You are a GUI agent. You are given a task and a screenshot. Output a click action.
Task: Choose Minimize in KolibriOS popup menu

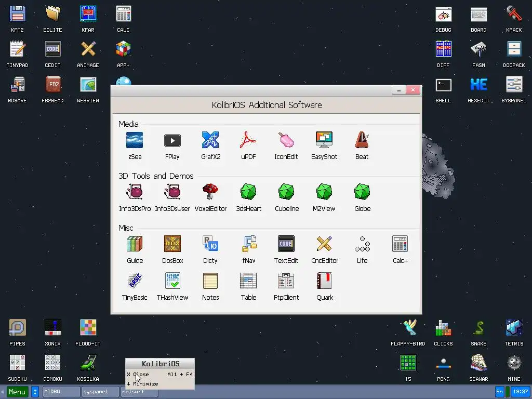(160, 384)
